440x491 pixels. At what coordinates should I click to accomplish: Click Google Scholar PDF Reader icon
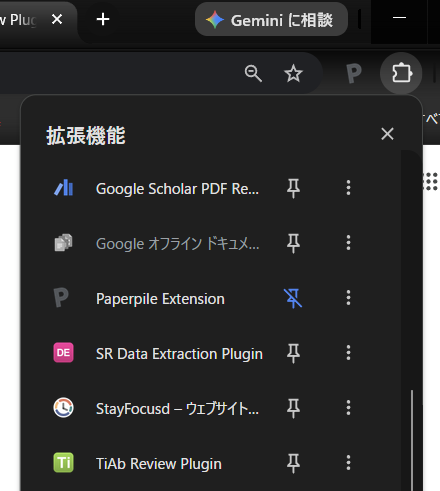tap(64, 188)
